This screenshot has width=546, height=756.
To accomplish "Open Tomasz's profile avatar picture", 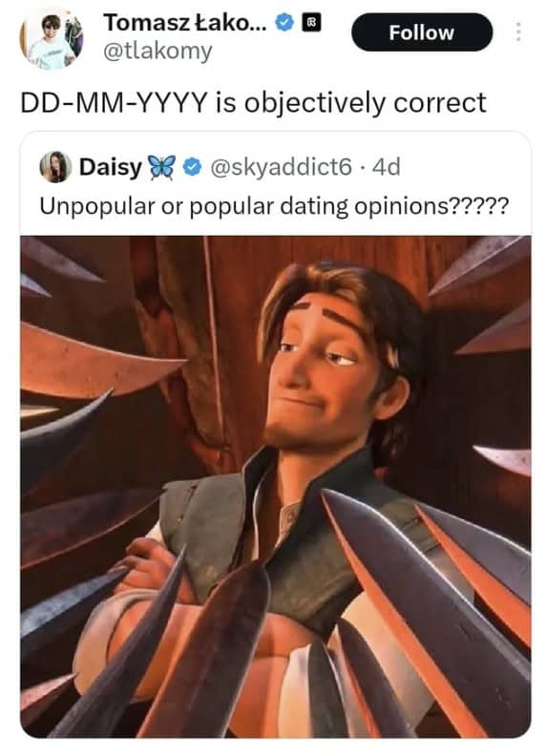I will [x=52, y=38].
